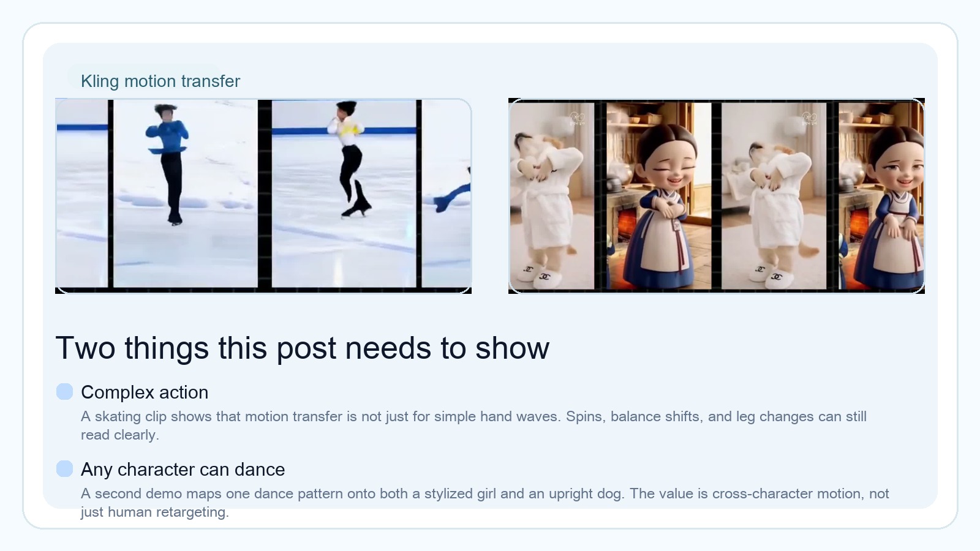
Task: Select the "Complex action" bullet title
Action: coord(145,392)
